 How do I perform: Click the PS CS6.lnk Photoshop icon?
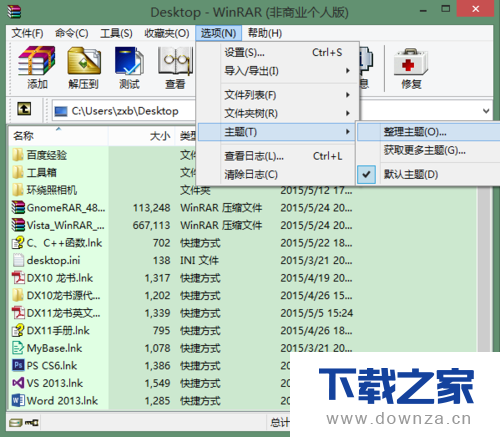pos(18,365)
